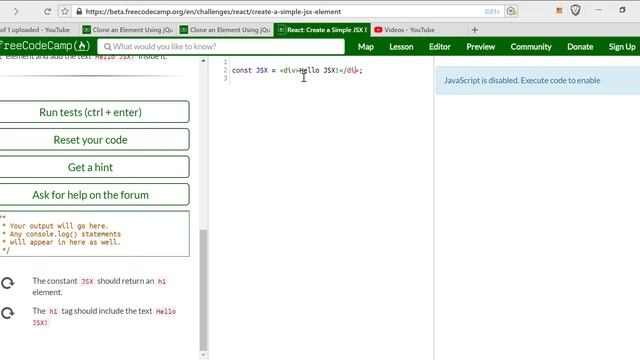Reload the current page
This screenshot has width=640, height=360.
(x=47, y=11)
